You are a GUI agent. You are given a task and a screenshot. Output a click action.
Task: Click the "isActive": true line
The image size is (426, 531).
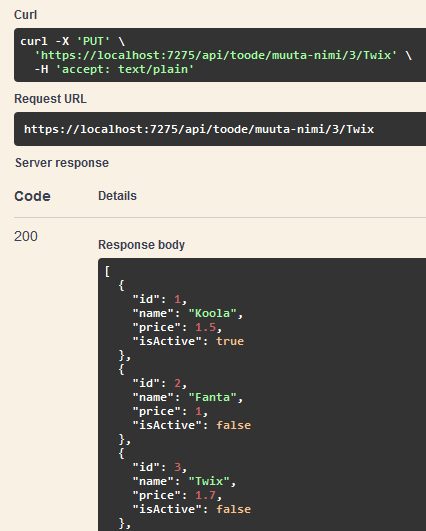188,341
